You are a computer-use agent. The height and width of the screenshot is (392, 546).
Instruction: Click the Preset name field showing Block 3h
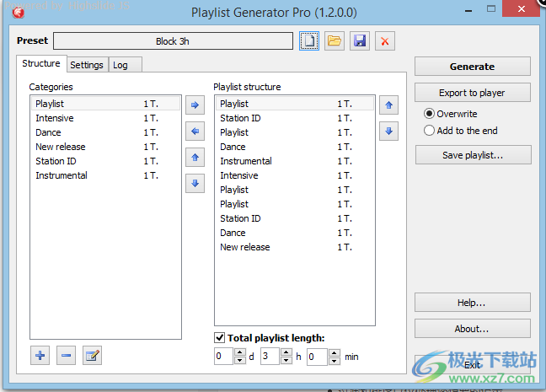point(173,41)
